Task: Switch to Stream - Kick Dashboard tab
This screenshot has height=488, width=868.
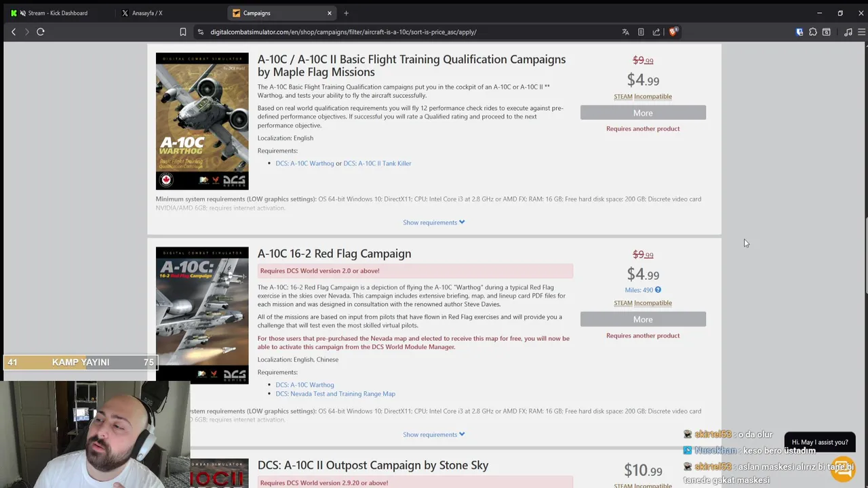Action: (58, 13)
